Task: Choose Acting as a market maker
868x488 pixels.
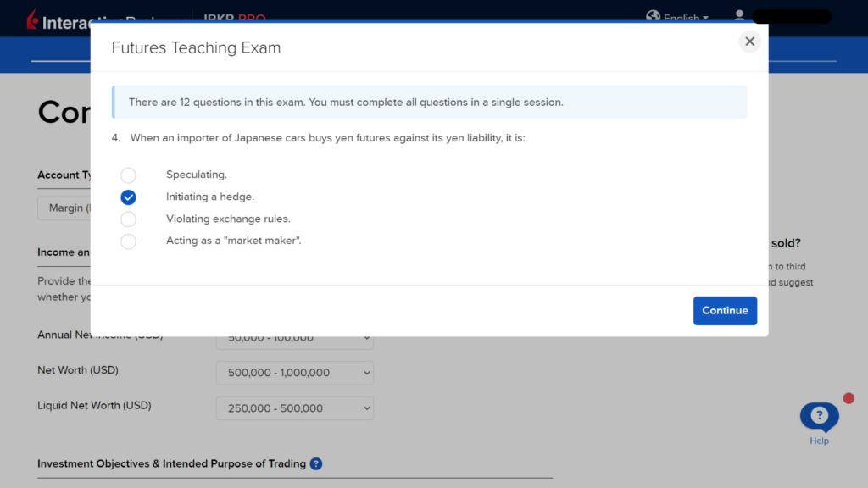Action: 128,241
